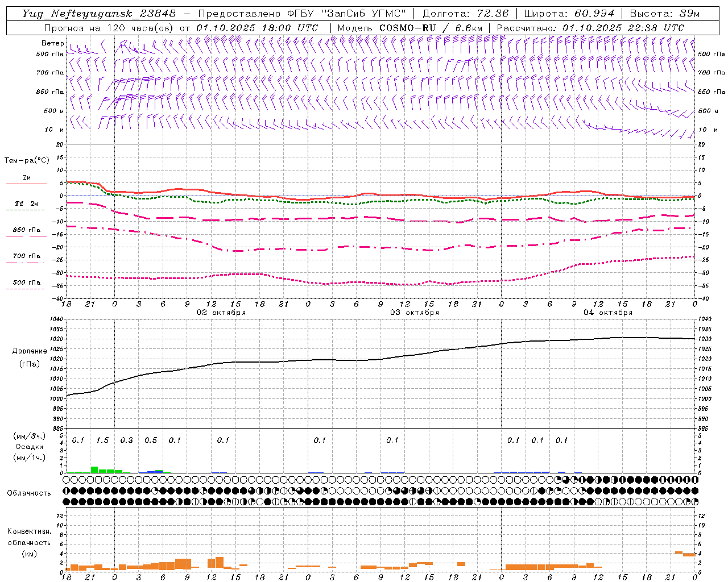Click the 1.5 precipitation total value

point(102,440)
